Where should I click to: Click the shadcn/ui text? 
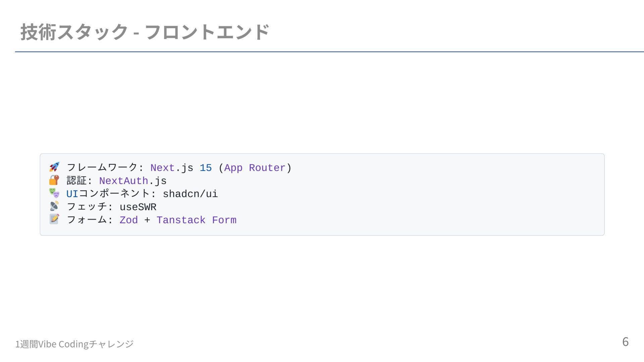190,194
